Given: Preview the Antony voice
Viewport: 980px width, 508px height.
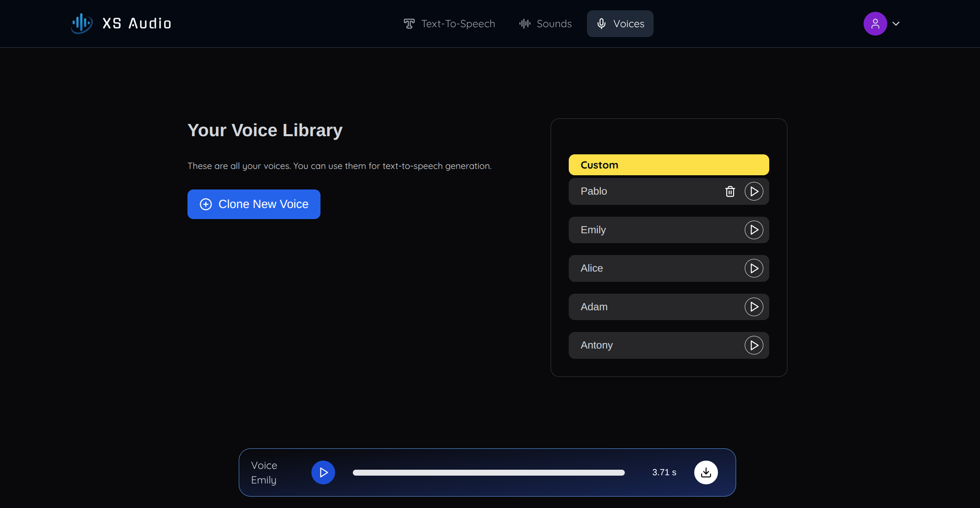Looking at the screenshot, I should 754,345.
